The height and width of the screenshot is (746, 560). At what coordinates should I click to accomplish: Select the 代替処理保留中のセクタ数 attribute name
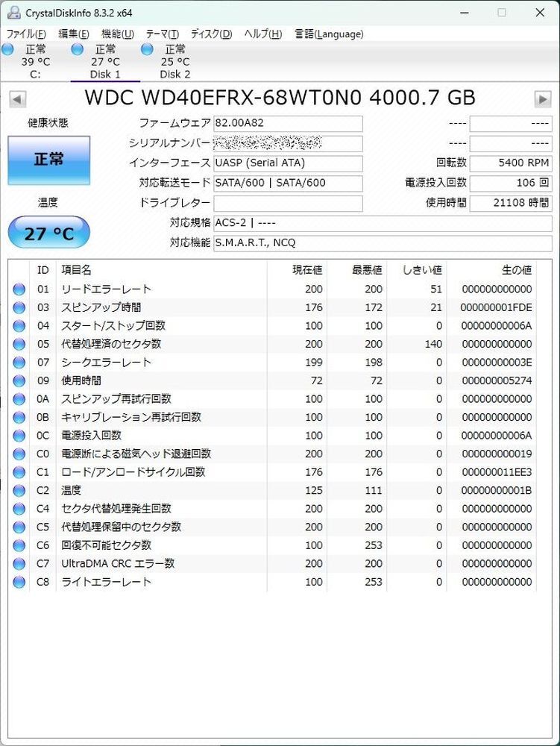122,527
